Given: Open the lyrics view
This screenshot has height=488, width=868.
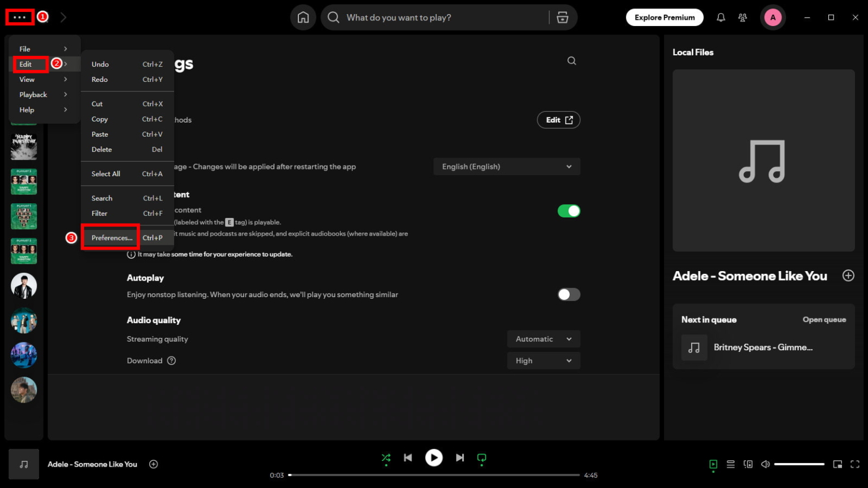Looking at the screenshot, I should [x=713, y=464].
